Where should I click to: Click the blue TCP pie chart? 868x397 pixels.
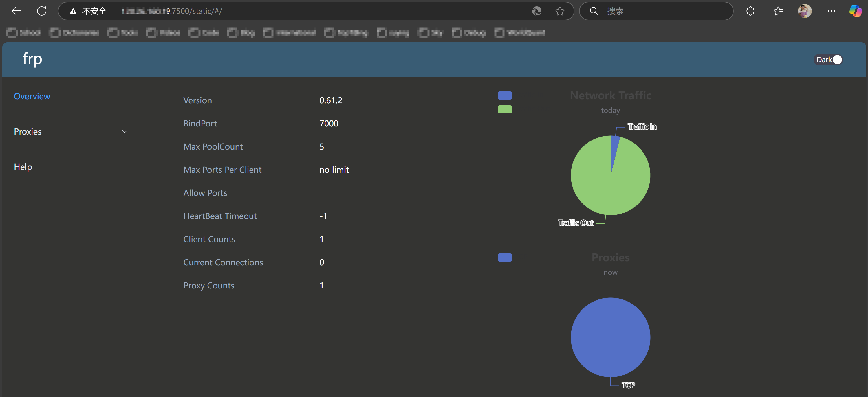tap(611, 337)
